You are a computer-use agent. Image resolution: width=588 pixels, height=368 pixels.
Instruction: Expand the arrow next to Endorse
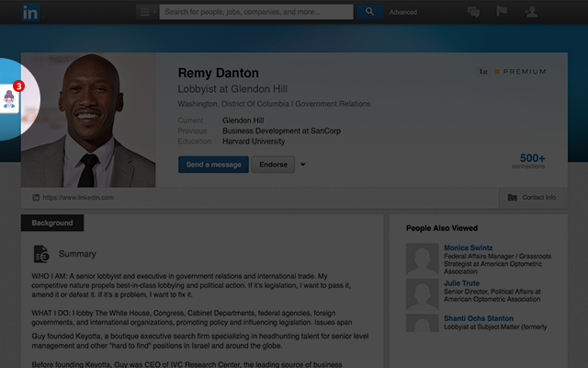(303, 165)
